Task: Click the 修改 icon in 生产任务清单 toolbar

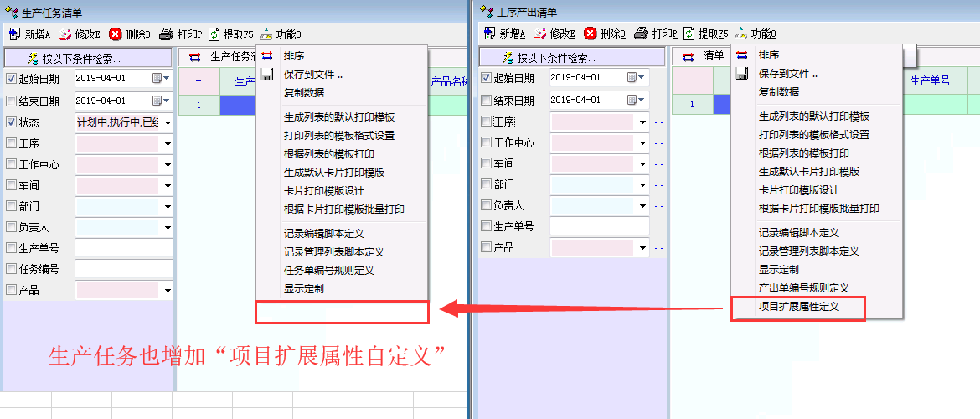Action: tap(65, 34)
